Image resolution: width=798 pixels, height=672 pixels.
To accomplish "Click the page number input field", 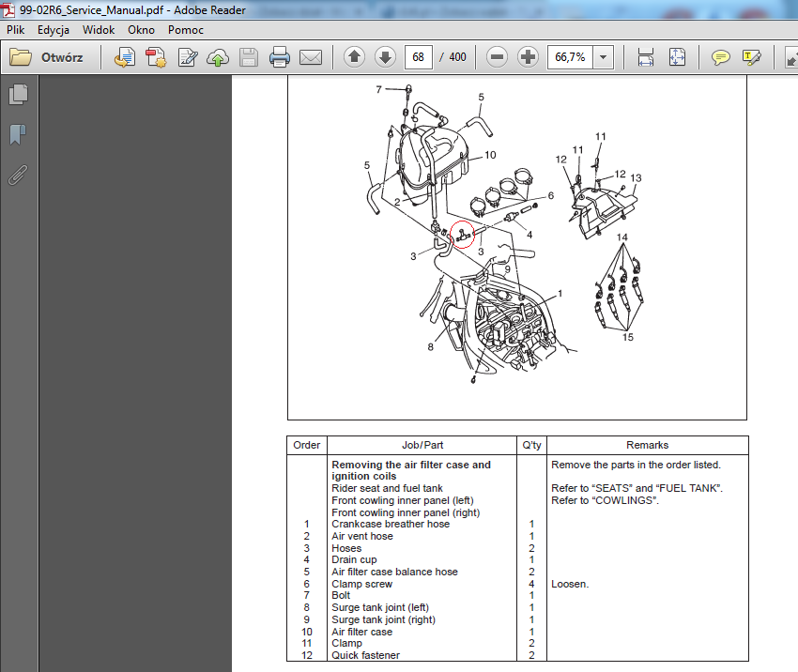I will [x=418, y=57].
